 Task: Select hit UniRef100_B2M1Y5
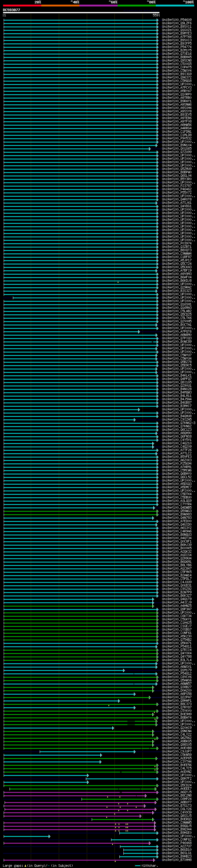click(x=177, y=50)
